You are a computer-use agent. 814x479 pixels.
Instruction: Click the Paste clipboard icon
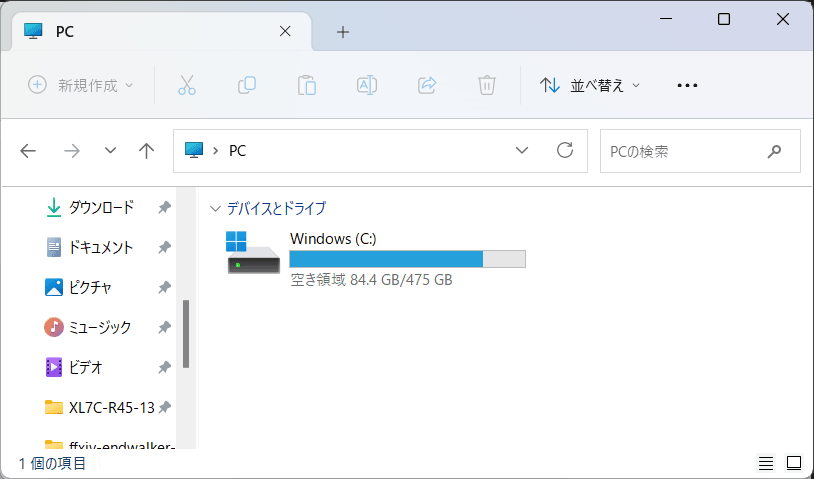[307, 85]
